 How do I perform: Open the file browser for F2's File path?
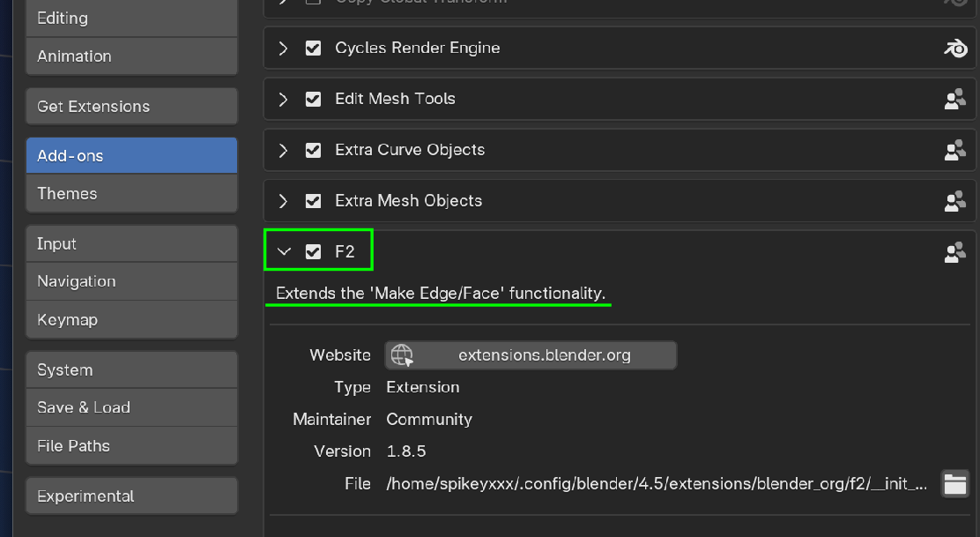pyautogui.click(x=955, y=483)
